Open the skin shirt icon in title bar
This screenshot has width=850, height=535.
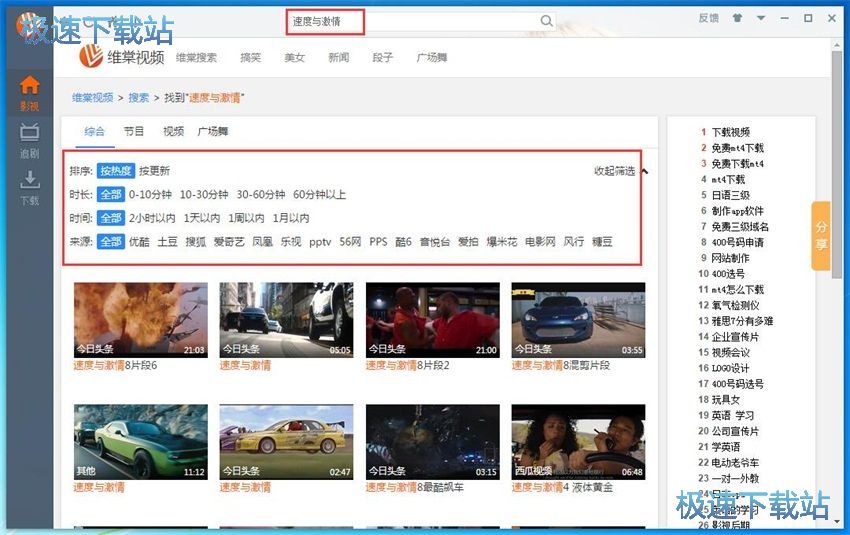[x=737, y=18]
